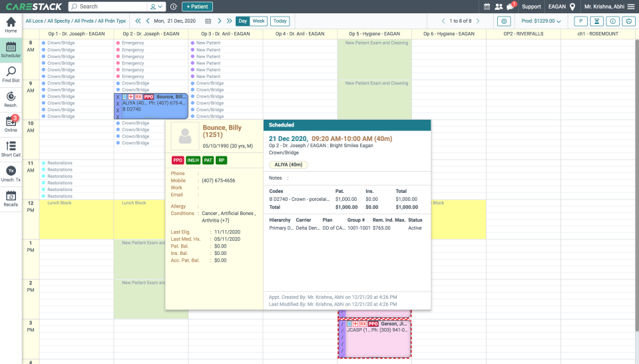Click the Op 4 - Dr. Anil - EAGAN header

pyautogui.click(x=300, y=34)
